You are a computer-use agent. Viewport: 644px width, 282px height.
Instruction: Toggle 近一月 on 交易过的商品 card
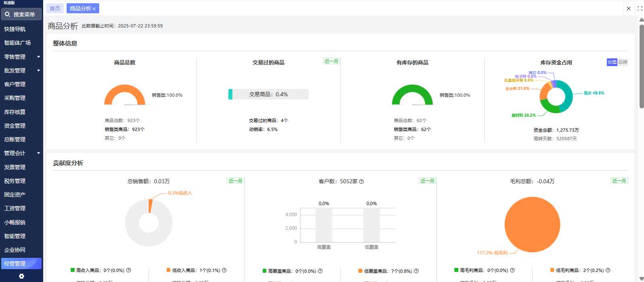point(331,61)
